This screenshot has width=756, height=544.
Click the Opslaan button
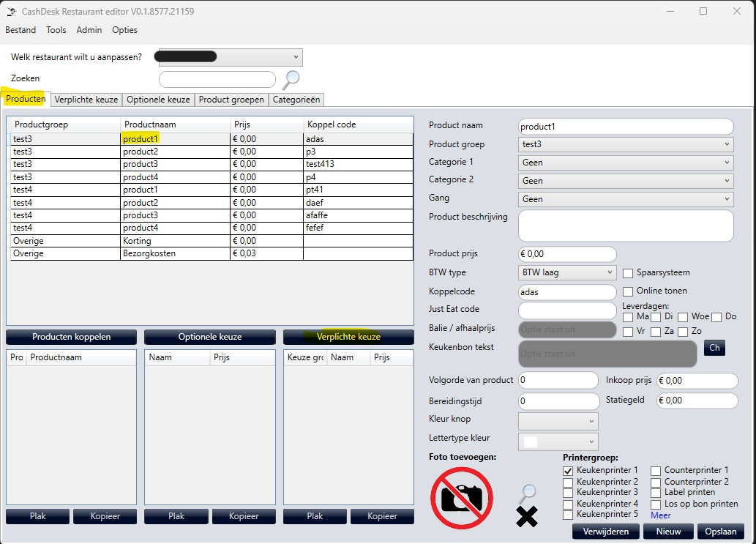720,532
